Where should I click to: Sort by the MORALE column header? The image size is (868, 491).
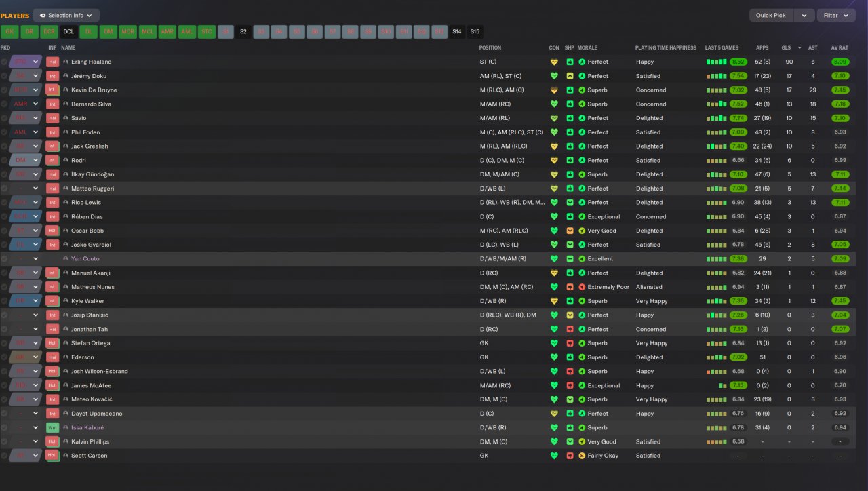pyautogui.click(x=588, y=48)
